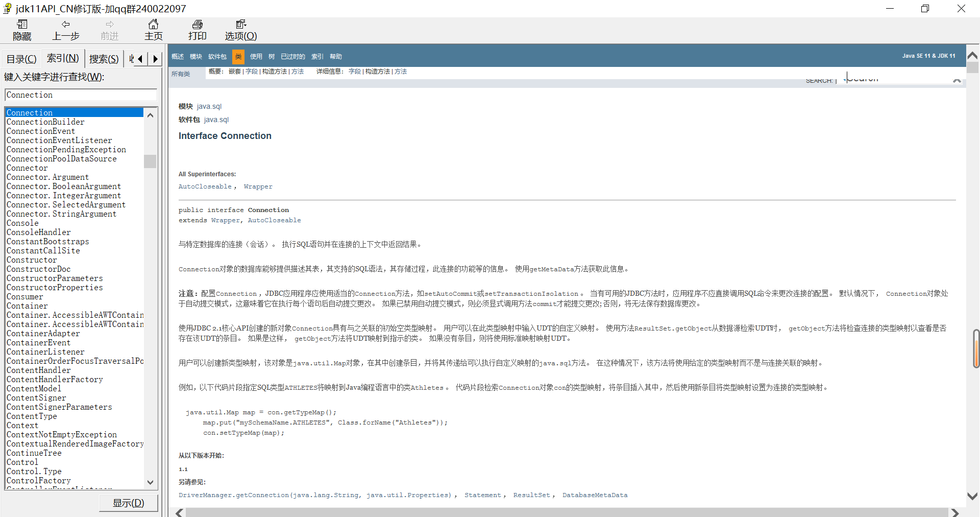Restore the window size
The height and width of the screenshot is (517, 980).
[925, 9]
